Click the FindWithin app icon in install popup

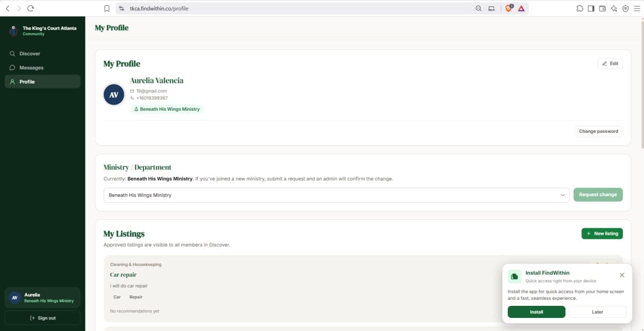(515, 276)
